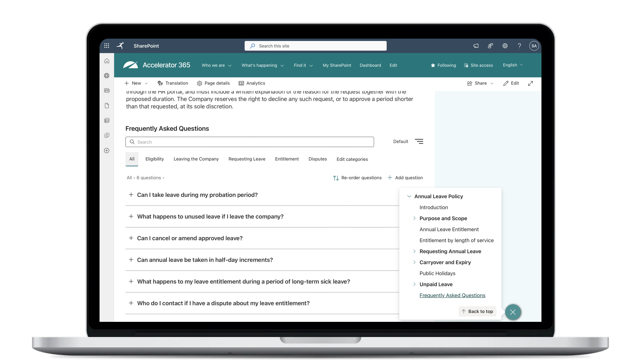Expand Find it menu
The width and height of the screenshot is (641, 364).
pos(303,65)
